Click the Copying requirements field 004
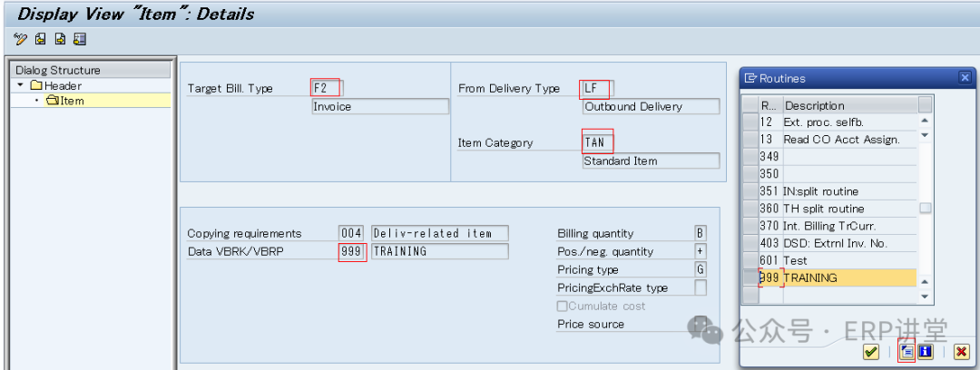 click(x=351, y=234)
